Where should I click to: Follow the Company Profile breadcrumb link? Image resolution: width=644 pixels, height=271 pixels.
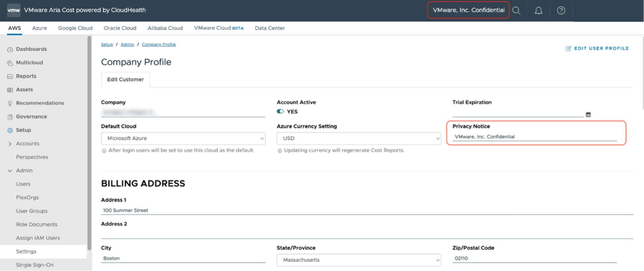tap(159, 44)
